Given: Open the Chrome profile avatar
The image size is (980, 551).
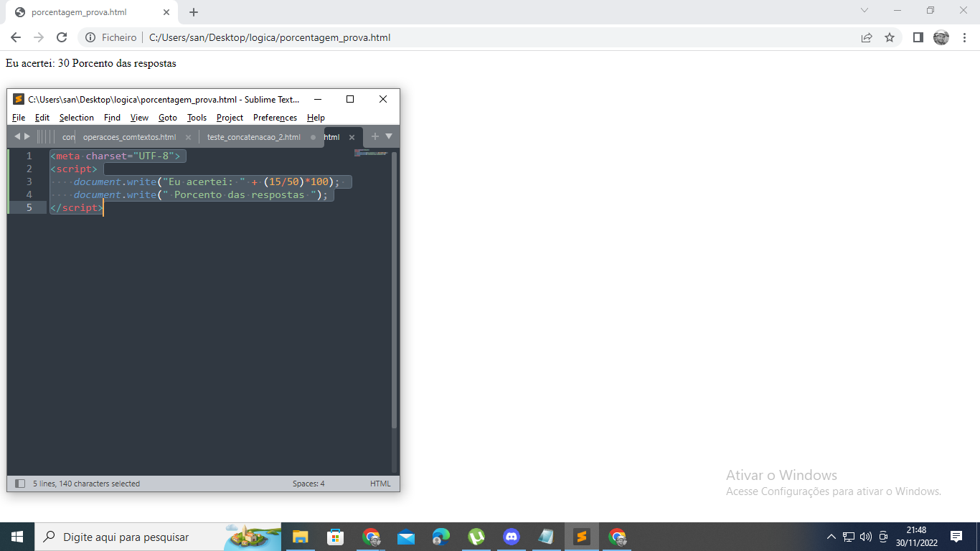Looking at the screenshot, I should [941, 37].
